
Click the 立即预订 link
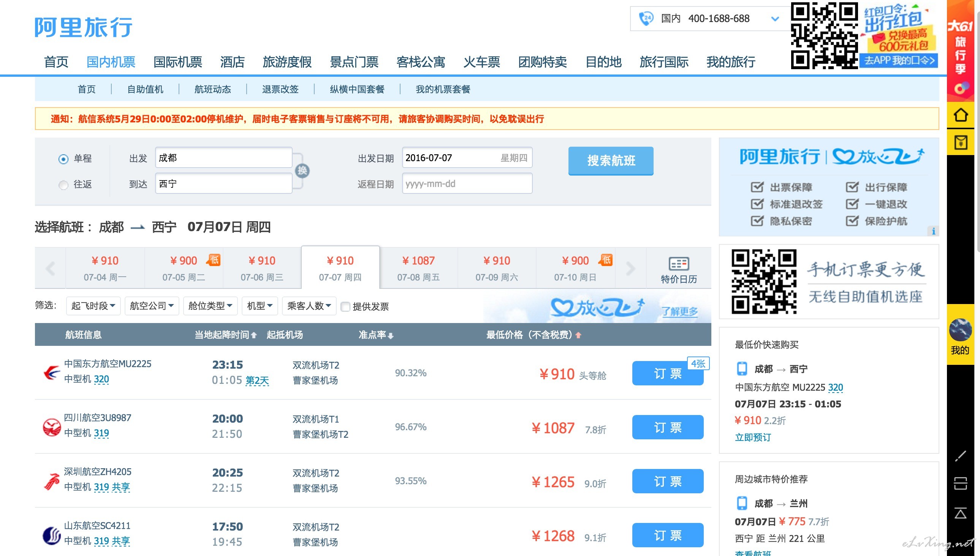(x=753, y=437)
